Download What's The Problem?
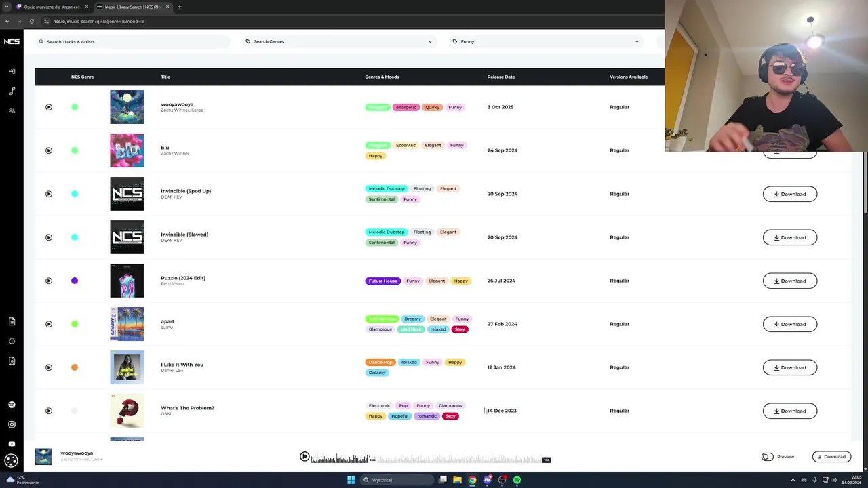868x488 pixels. tap(790, 411)
